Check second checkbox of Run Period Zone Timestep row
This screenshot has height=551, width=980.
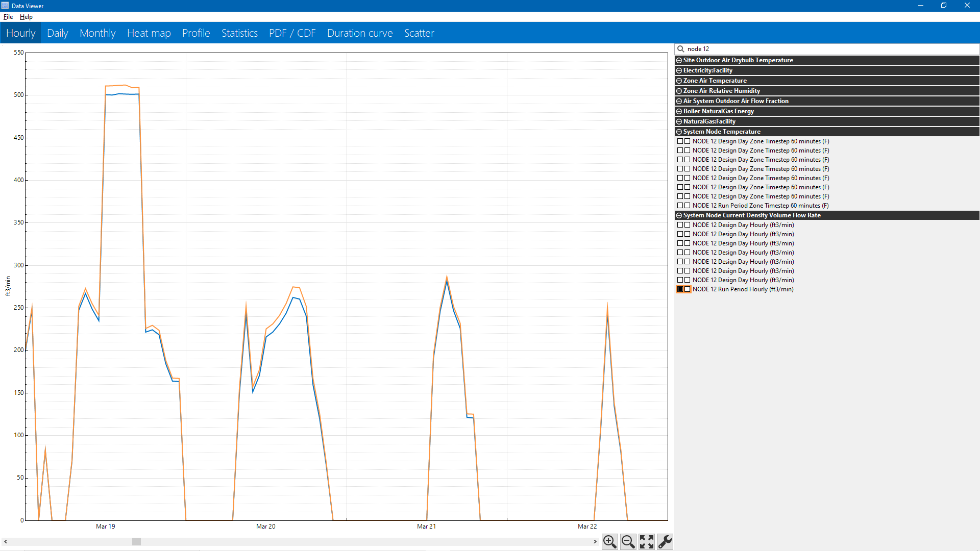click(688, 206)
